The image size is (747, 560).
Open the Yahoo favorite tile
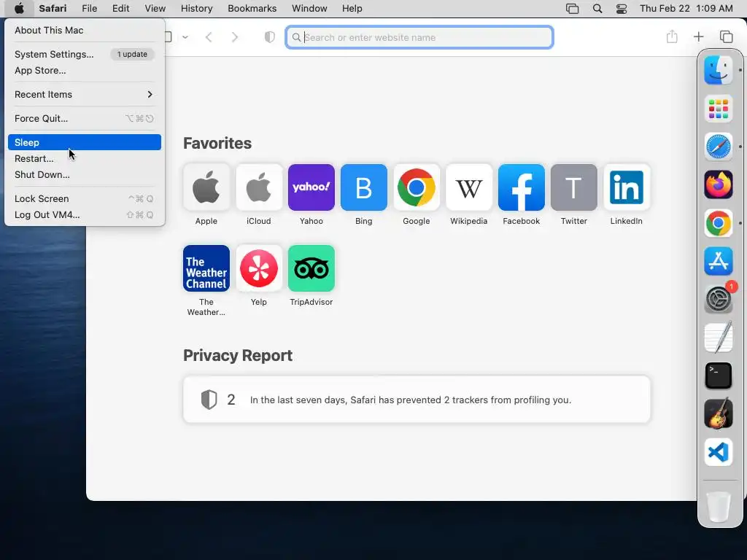point(311,187)
